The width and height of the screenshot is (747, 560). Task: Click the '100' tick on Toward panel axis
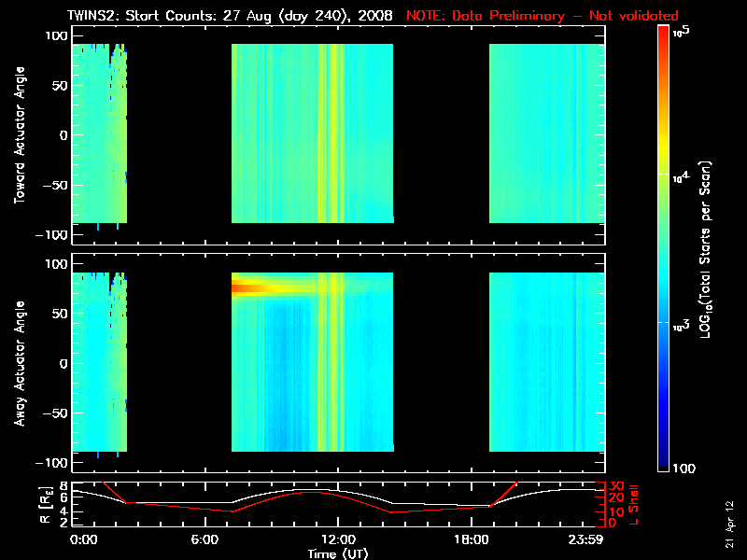(56, 35)
